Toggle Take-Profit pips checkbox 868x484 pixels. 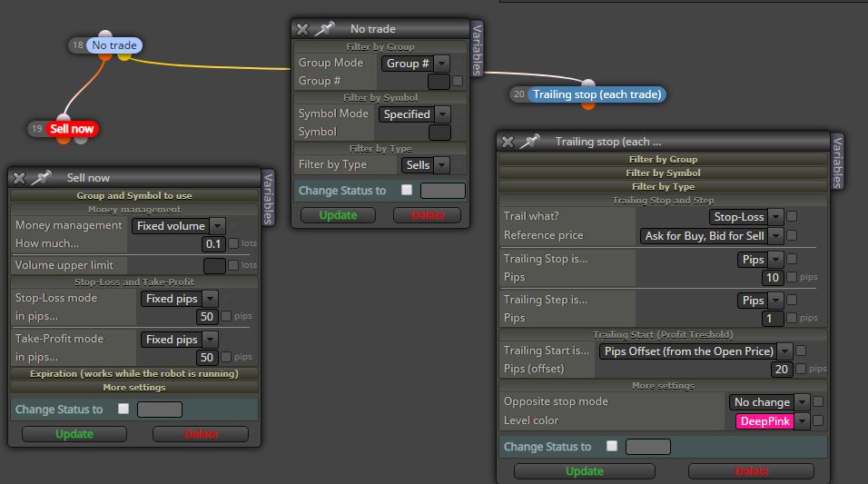tap(226, 357)
